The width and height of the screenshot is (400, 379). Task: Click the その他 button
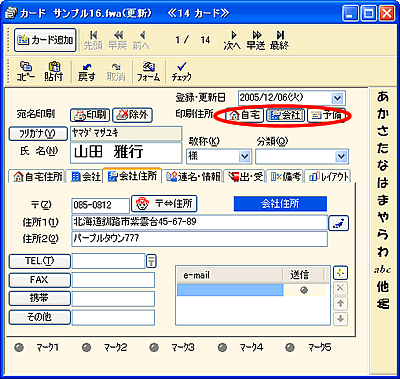[x=40, y=317]
